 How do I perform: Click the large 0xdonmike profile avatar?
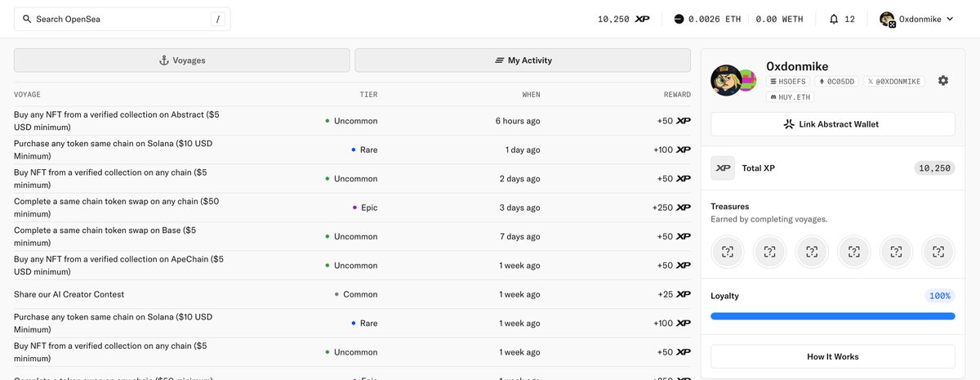(x=726, y=80)
